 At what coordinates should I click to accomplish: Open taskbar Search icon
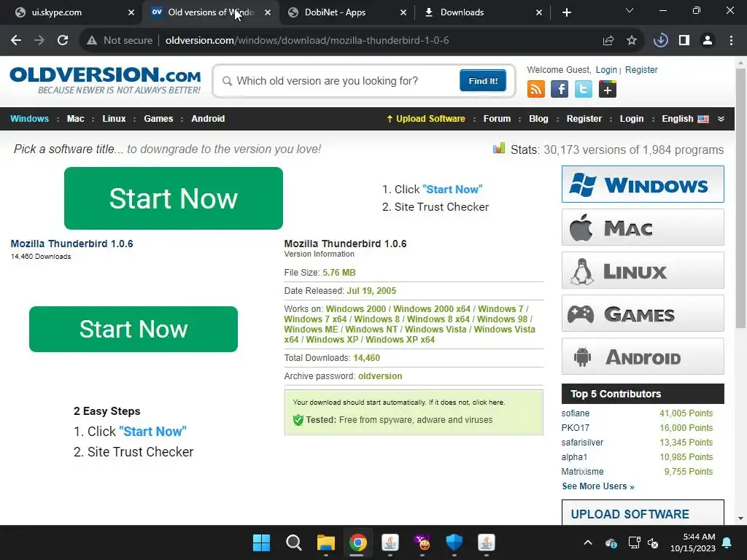click(x=293, y=542)
